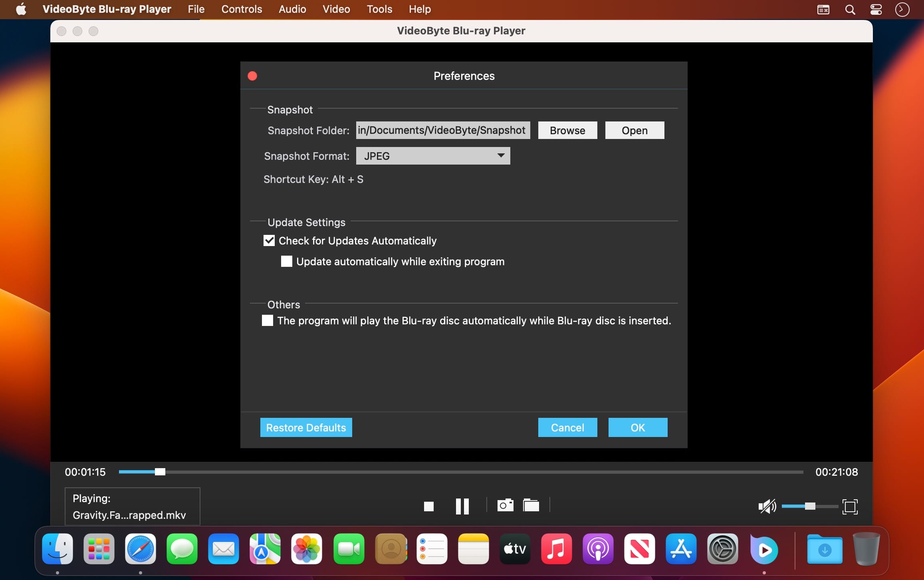Pause the video playback
The width and height of the screenshot is (924, 580).
pos(462,506)
